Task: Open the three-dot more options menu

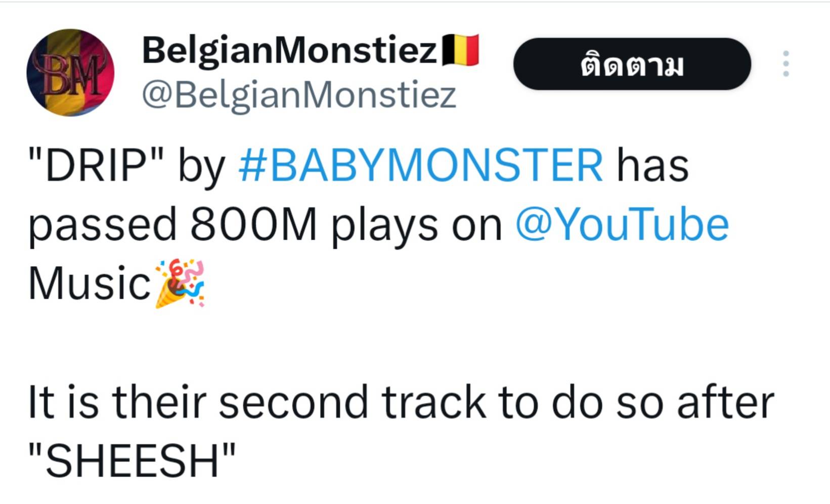Action: [x=785, y=64]
